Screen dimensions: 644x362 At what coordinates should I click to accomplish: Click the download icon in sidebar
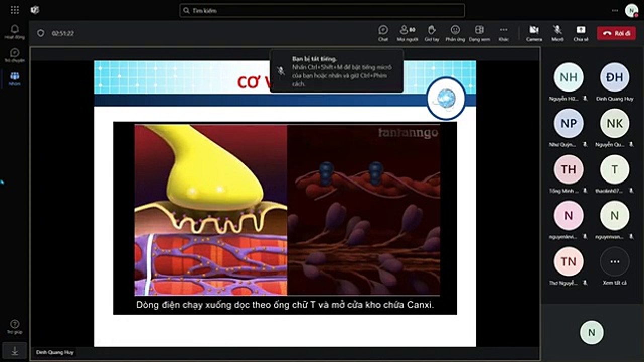(x=15, y=350)
